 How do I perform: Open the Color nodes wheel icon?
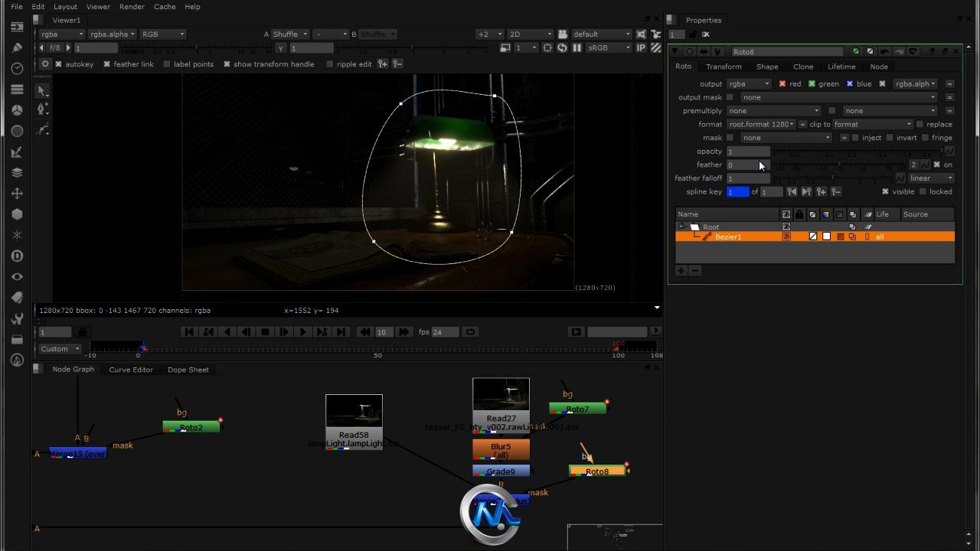[x=17, y=110]
